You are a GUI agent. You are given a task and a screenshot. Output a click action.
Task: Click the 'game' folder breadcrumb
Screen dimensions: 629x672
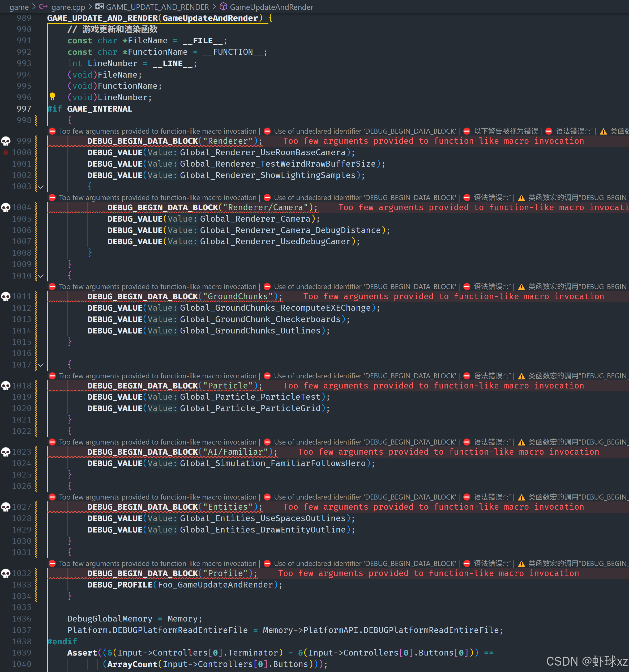tap(19, 7)
